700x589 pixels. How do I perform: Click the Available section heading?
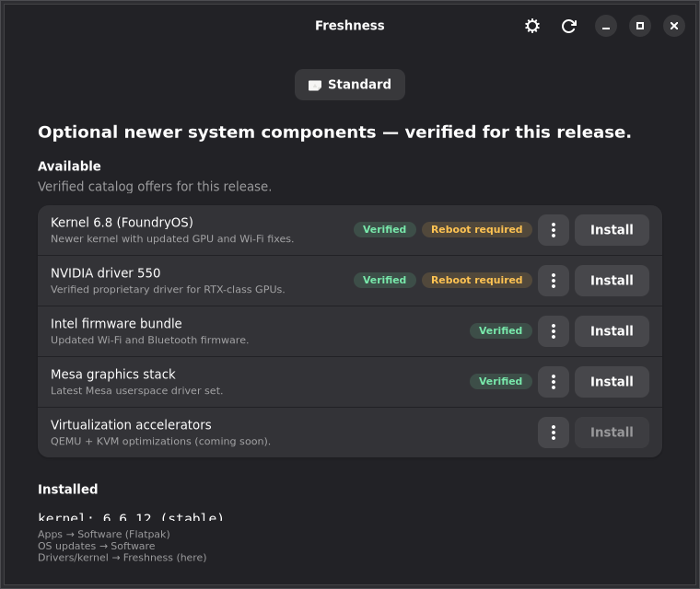(69, 166)
